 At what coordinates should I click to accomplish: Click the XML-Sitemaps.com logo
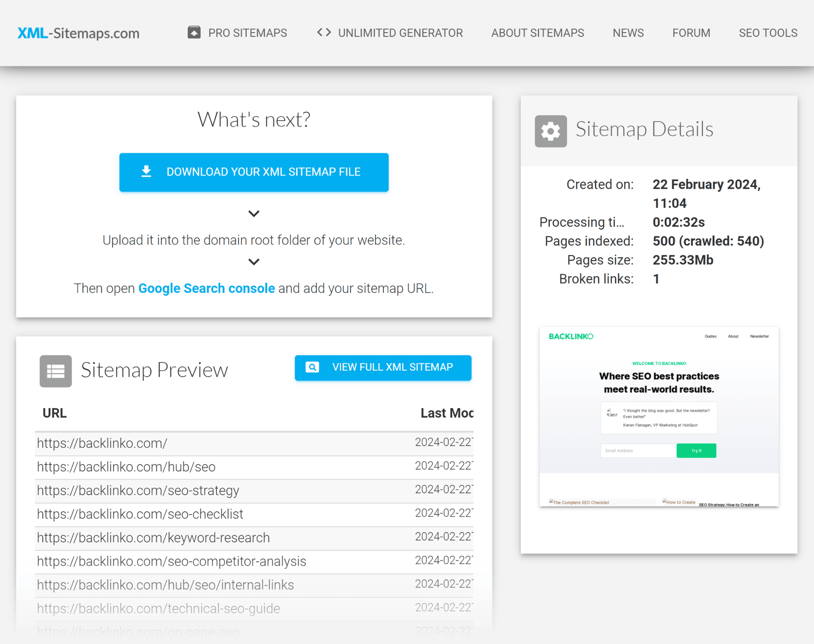coord(78,33)
